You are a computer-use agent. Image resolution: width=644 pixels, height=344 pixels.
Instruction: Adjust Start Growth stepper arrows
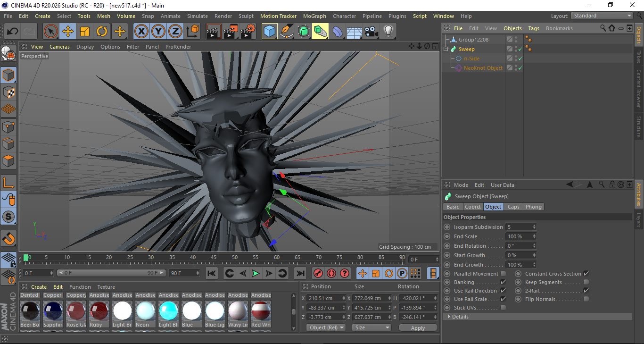534,255
